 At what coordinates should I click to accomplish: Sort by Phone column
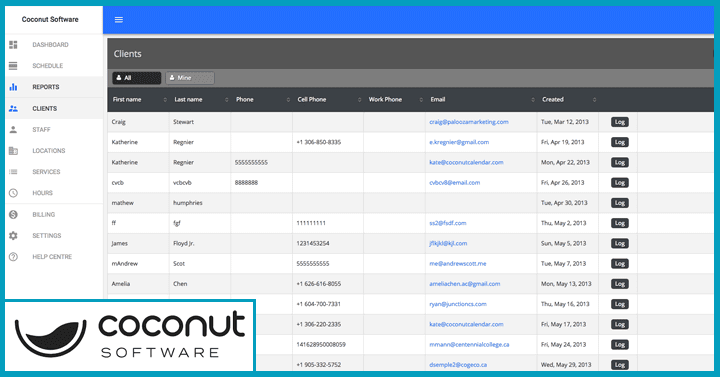[261, 100]
